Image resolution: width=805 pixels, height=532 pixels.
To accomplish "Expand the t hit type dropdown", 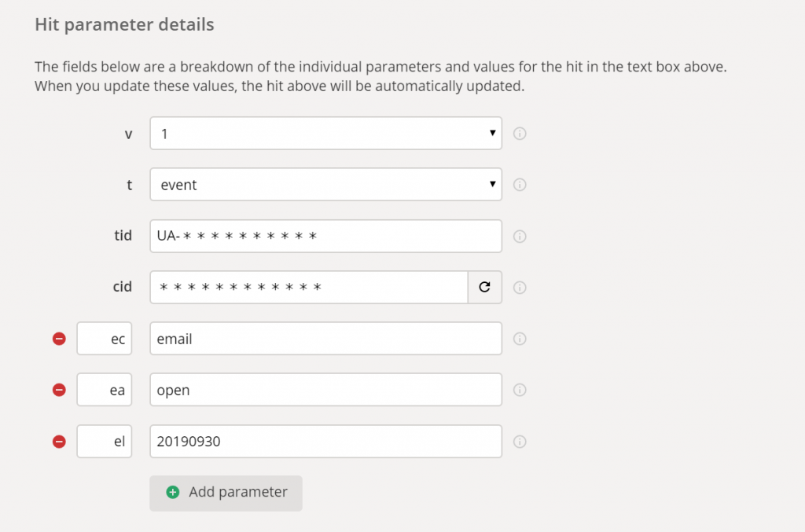I will point(325,185).
